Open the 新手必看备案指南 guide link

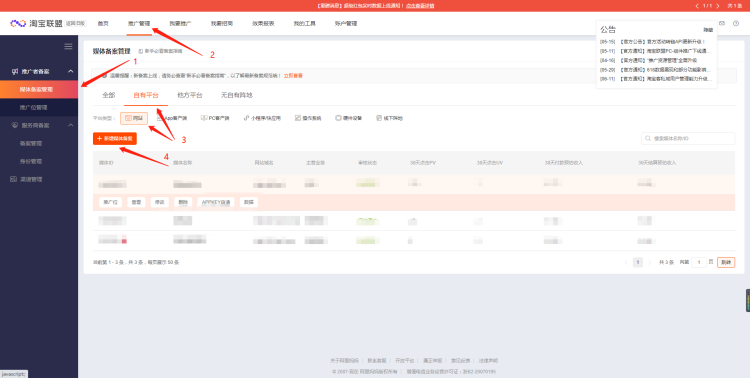(160, 51)
